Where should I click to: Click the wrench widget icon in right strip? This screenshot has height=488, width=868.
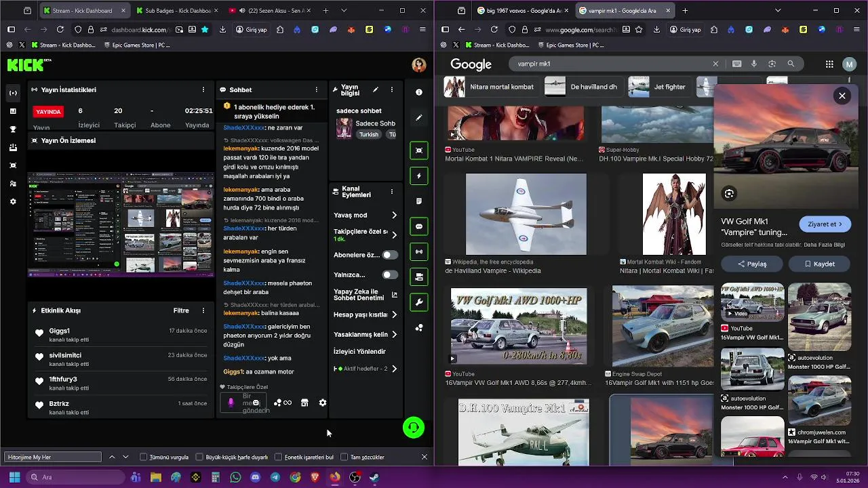click(x=419, y=302)
